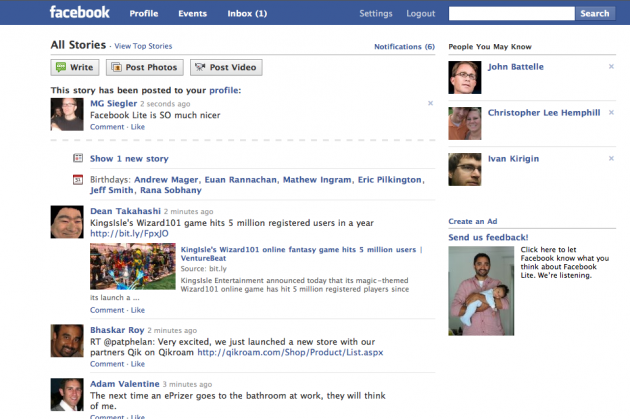630x419 pixels.
Task: Click Adam Valentine's profile photo
Action: point(67,394)
